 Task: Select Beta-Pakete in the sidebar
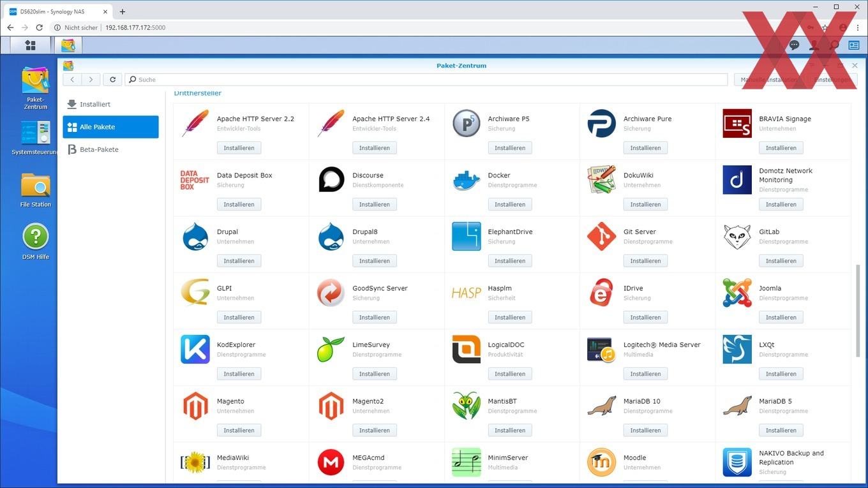[110, 149]
